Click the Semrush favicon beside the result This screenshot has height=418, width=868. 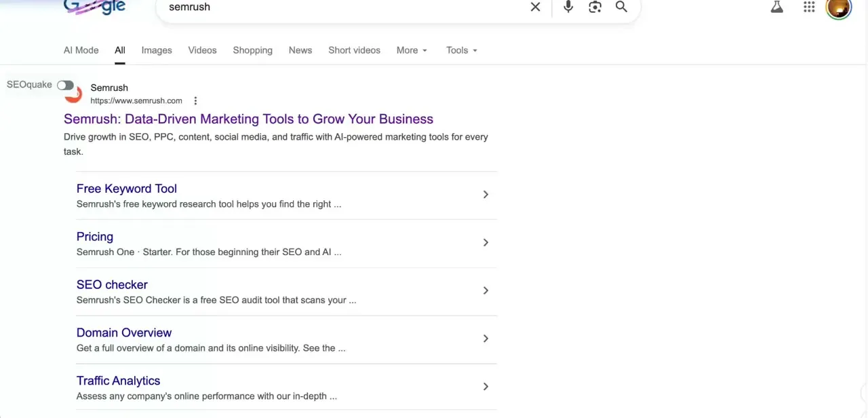coord(73,94)
